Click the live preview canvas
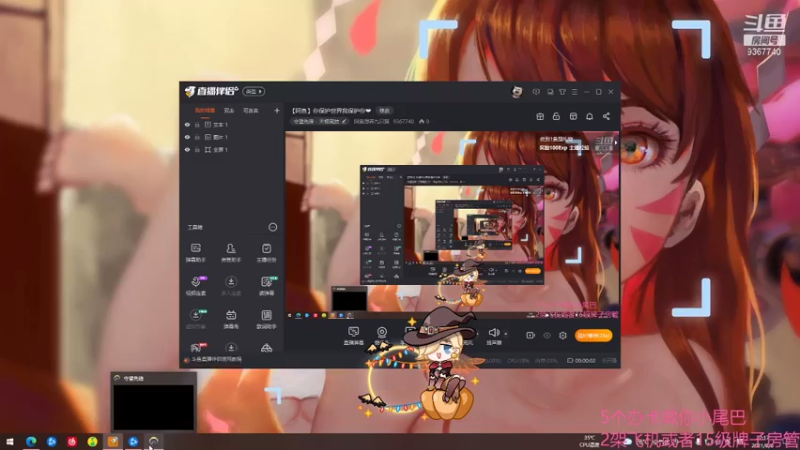 pos(452,226)
